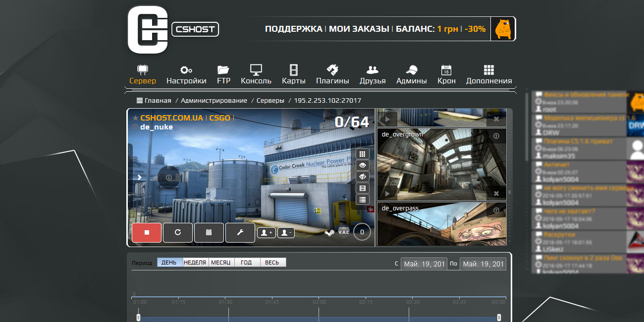Open the film strip icon
The height and width of the screenshot is (322, 644).
363,189
